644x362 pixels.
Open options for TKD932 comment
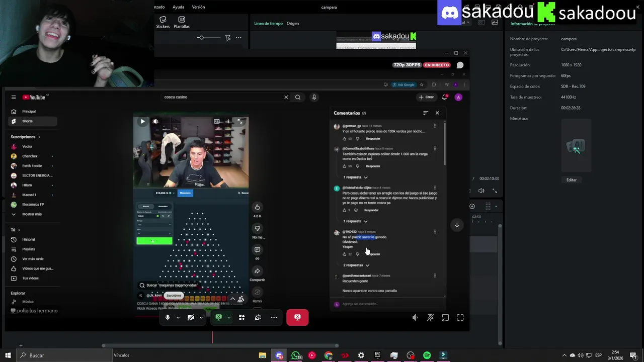pyautogui.click(x=435, y=232)
